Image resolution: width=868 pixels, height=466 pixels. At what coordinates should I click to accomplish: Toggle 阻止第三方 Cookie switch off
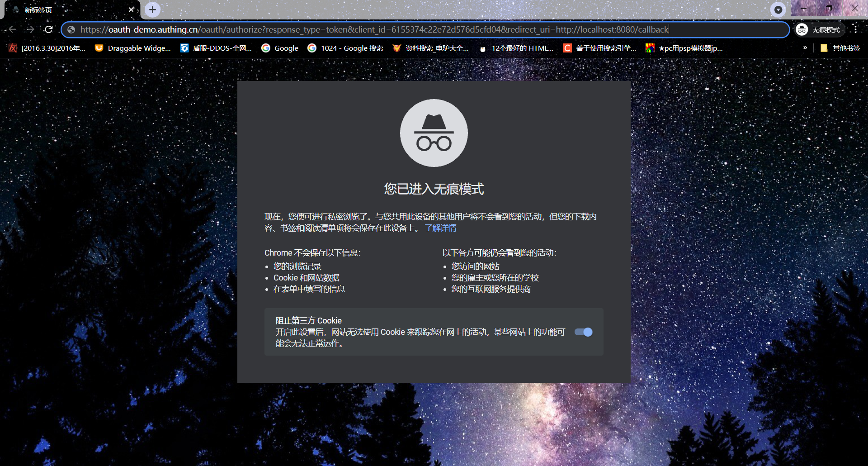click(583, 332)
